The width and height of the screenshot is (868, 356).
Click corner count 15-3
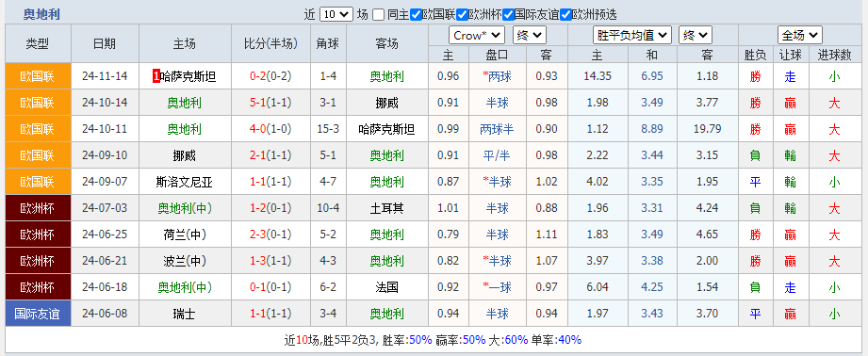329,129
